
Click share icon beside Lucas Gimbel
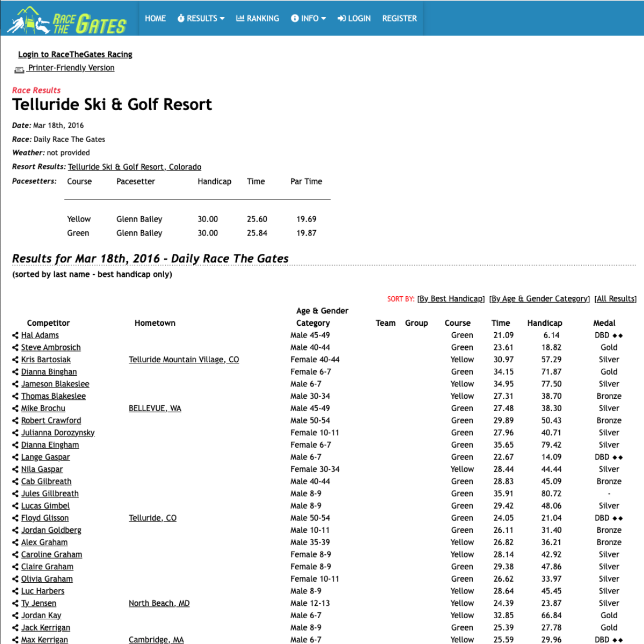click(x=16, y=506)
